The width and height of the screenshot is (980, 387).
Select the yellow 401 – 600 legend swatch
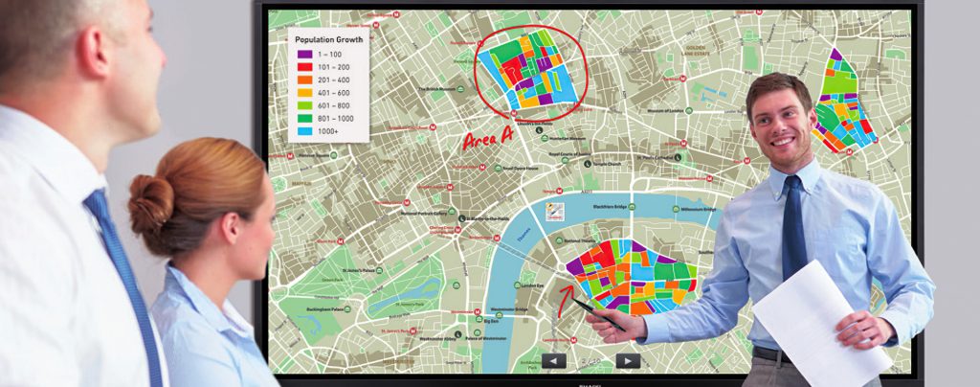click(304, 93)
